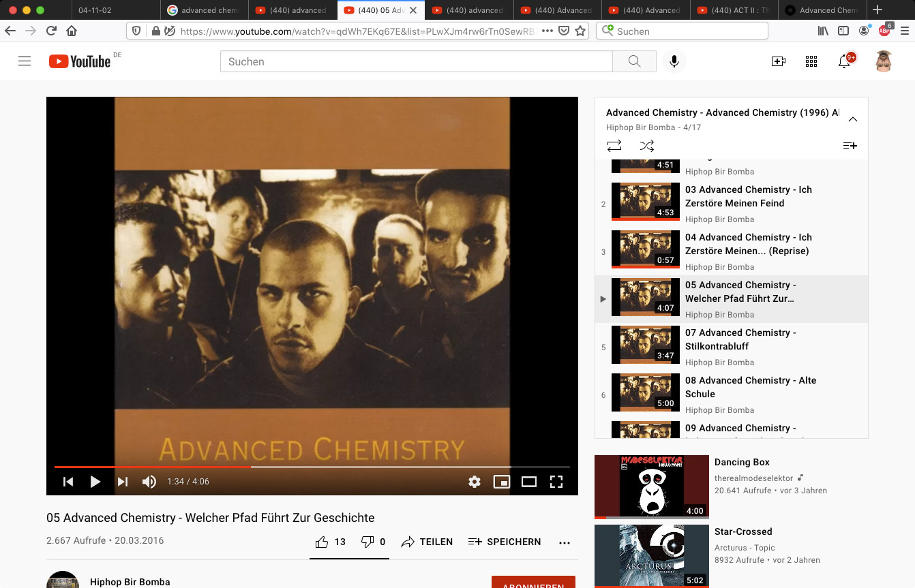Open Hiphop Bir Bomba channel name

[130, 582]
